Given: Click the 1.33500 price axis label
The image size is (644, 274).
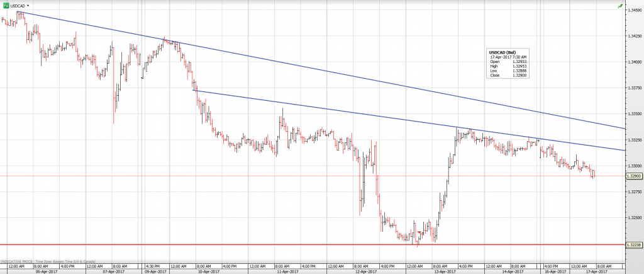Looking at the screenshot, I should (634, 114).
